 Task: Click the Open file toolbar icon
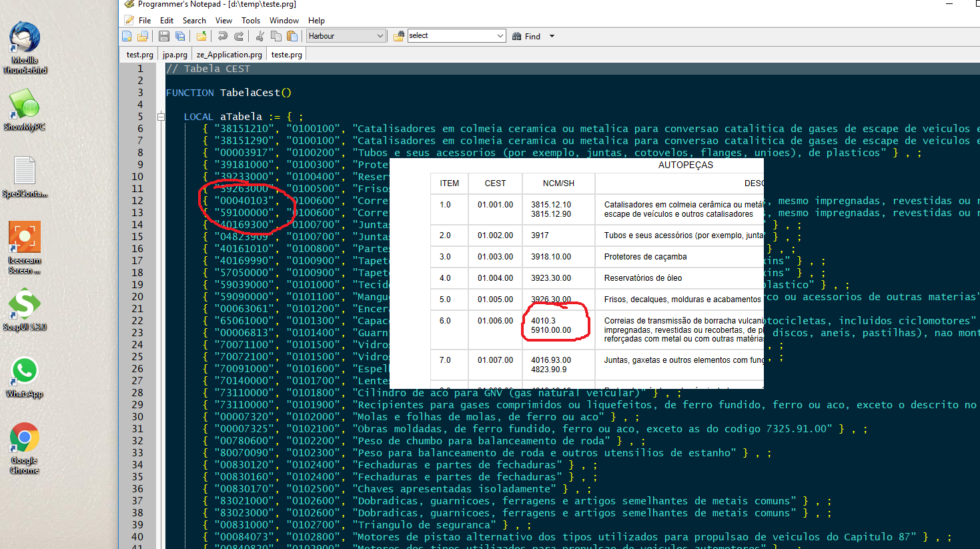pyautogui.click(x=142, y=36)
